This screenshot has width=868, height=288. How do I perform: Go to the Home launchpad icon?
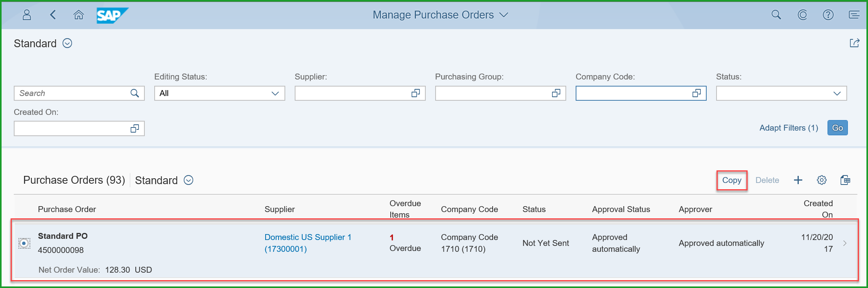(79, 15)
